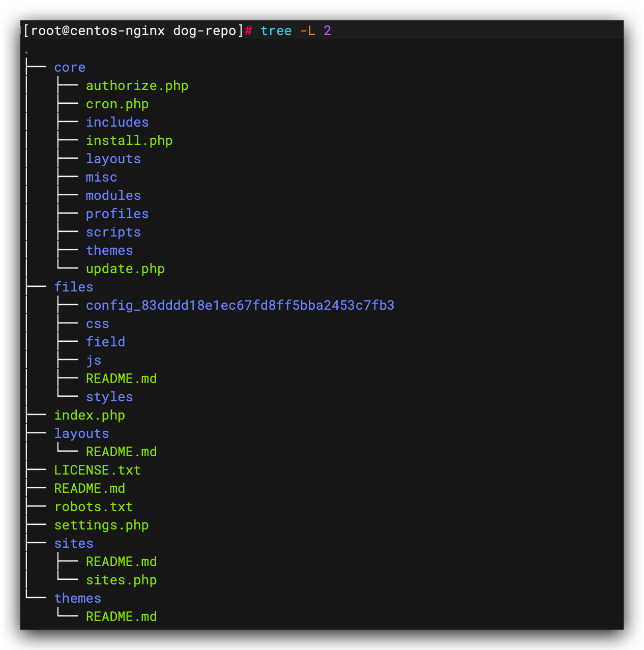Click the top-level files directory

pos(74,287)
